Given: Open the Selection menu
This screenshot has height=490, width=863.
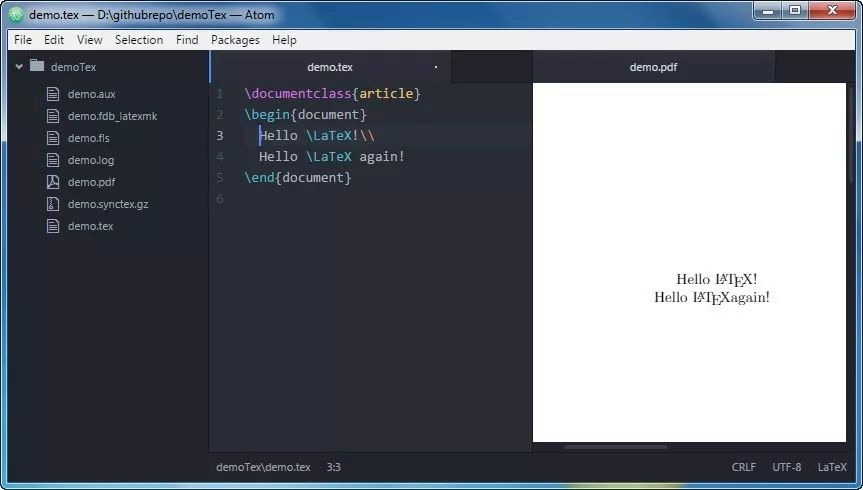Looking at the screenshot, I should pyautogui.click(x=139, y=40).
